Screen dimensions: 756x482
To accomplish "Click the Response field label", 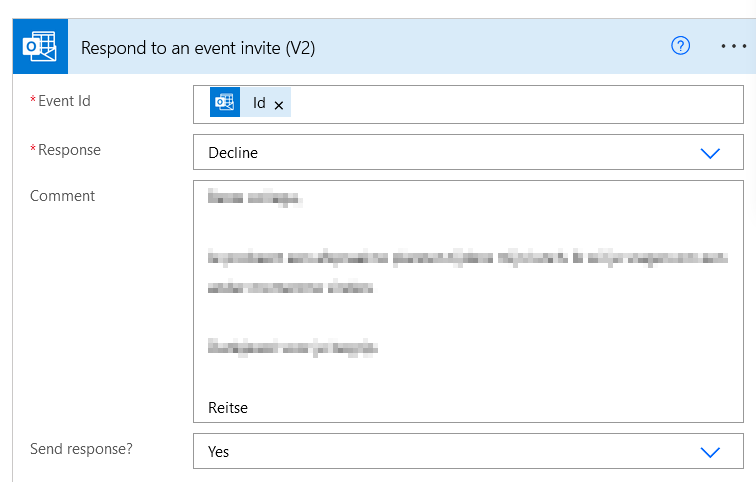I will (x=69, y=150).
